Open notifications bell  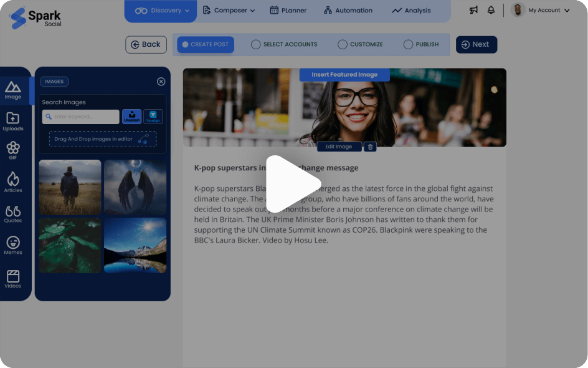click(x=491, y=10)
